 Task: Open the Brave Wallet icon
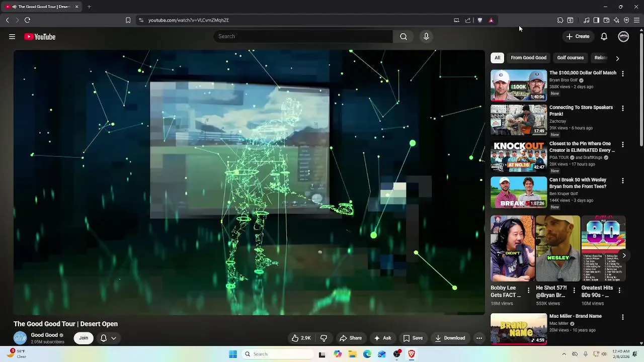click(x=606, y=20)
